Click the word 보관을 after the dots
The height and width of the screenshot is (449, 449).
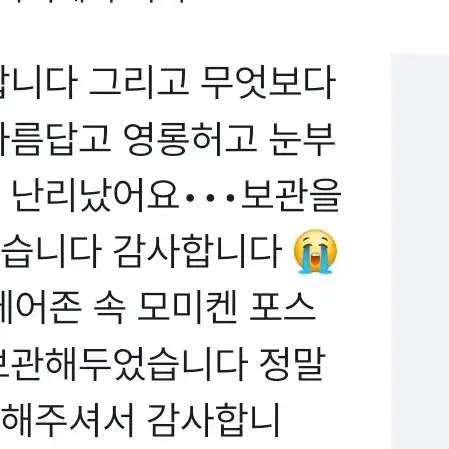pyautogui.click(x=291, y=196)
